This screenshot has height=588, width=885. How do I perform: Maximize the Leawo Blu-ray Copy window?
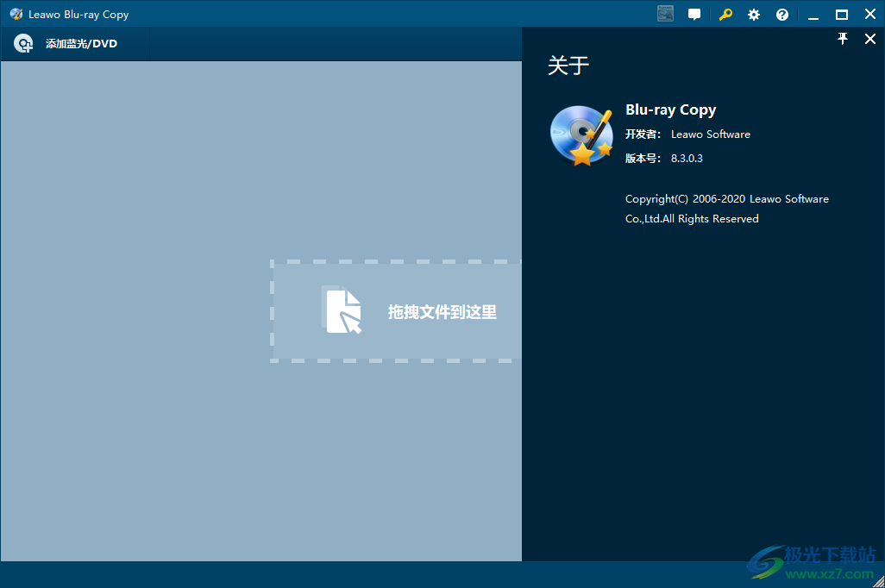coord(842,15)
